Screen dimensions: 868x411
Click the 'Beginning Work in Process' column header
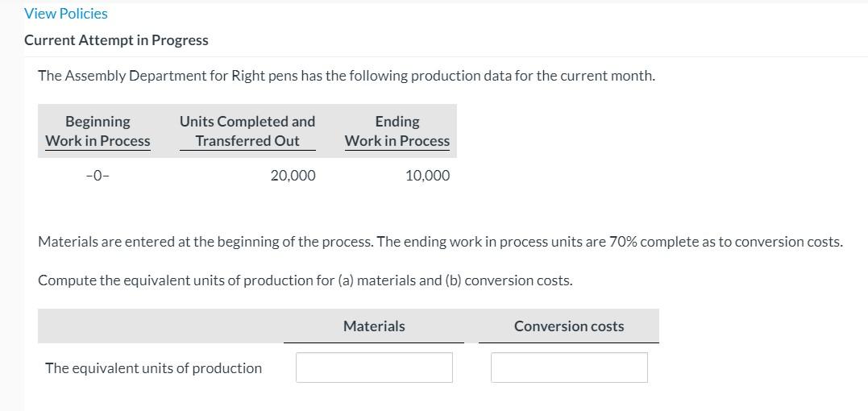[x=98, y=131]
